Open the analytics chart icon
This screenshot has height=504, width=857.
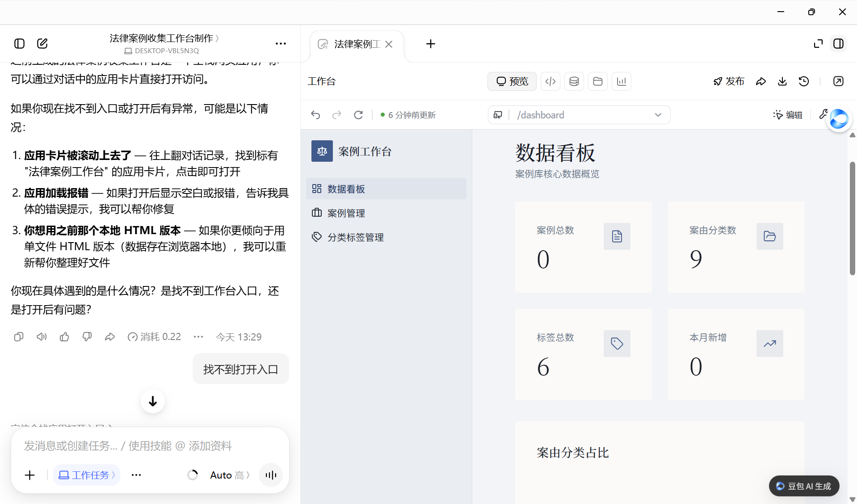622,81
